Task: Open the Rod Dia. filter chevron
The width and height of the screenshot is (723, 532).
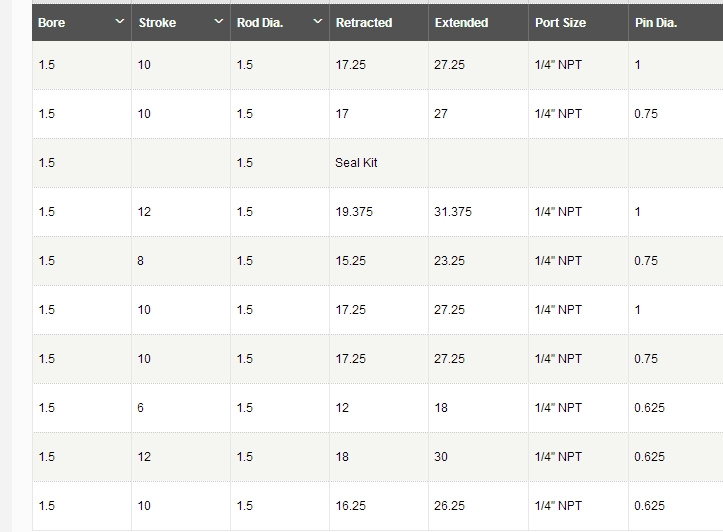Action: pyautogui.click(x=318, y=21)
